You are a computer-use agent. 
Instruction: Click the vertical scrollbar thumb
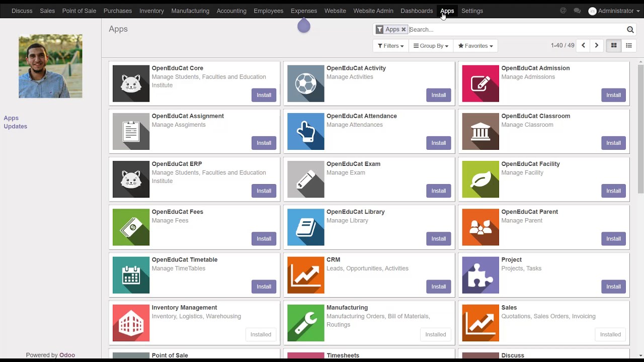[640, 128]
